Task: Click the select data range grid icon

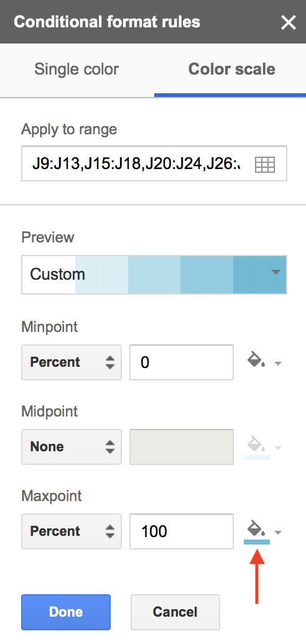Action: point(265,165)
